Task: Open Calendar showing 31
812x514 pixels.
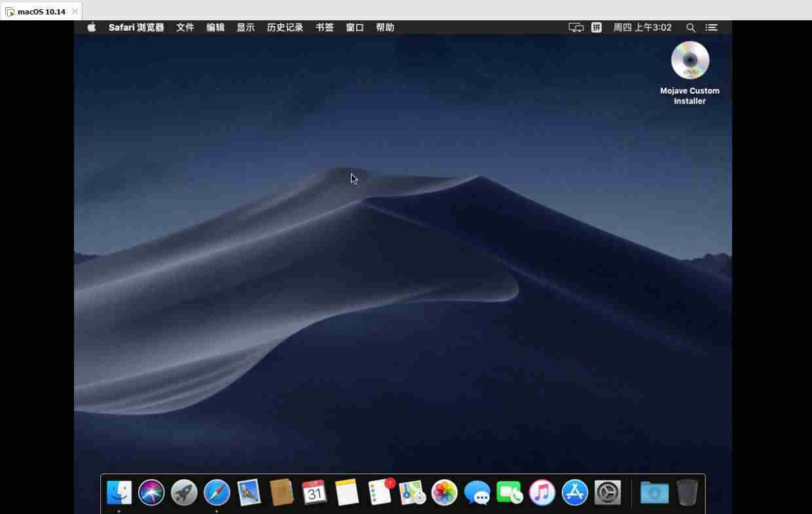Action: coord(314,492)
